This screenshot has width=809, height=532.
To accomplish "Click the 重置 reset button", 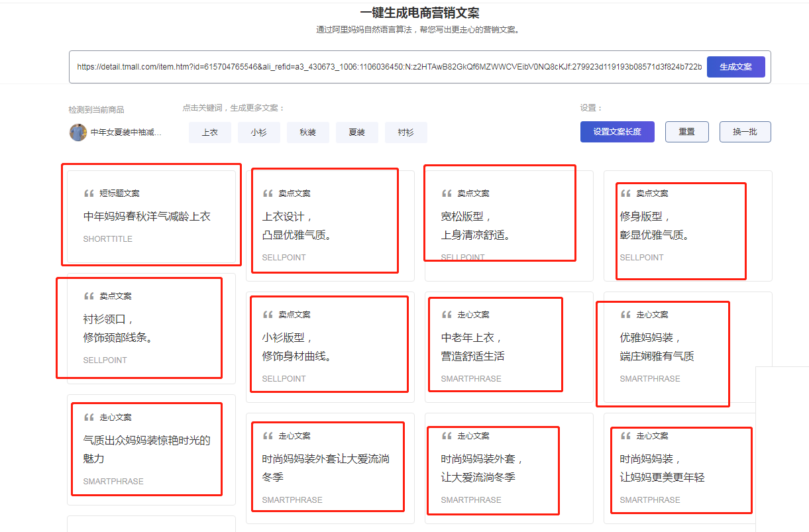I will click(686, 131).
